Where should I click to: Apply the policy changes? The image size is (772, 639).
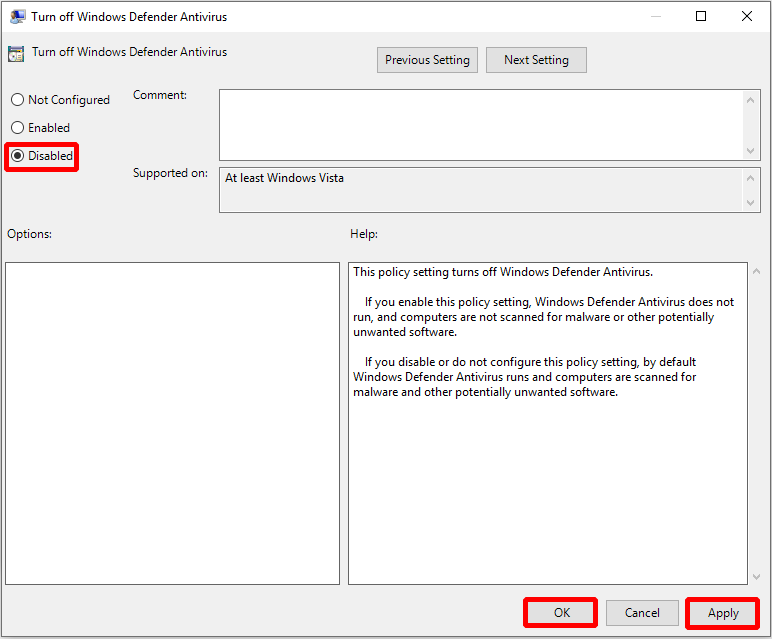pos(723,613)
